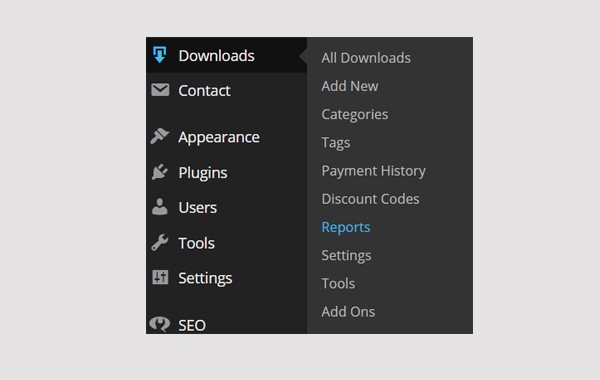Screen dimensions: 600x380
Task: Open the Tools label in main sidebar
Action: 196,243
